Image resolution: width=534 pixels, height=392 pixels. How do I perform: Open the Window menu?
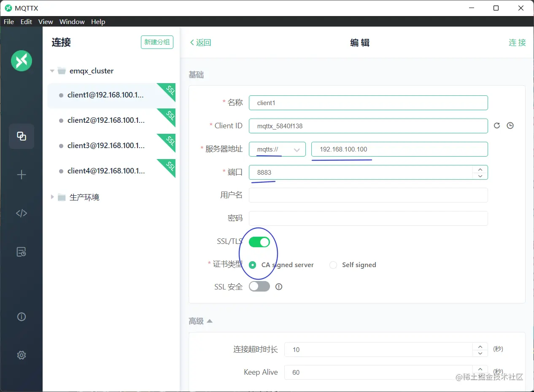72,22
